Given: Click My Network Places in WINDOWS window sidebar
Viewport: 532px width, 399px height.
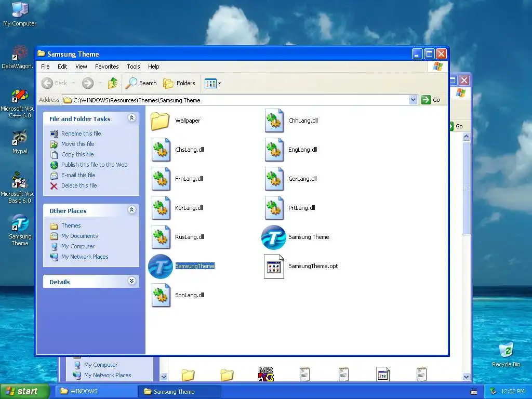Looking at the screenshot, I should (108, 375).
